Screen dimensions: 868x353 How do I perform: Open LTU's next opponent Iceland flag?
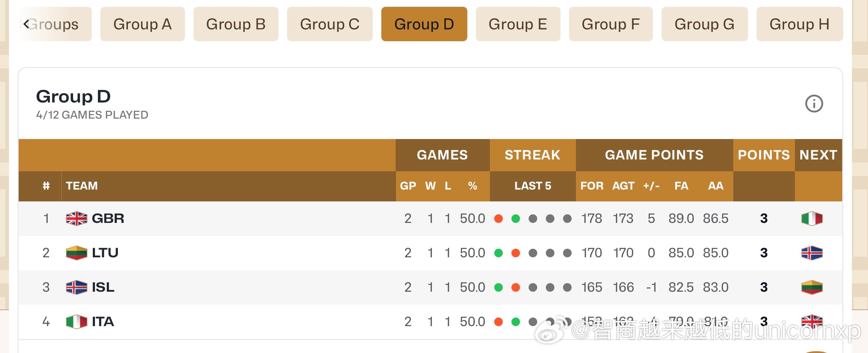pyautogui.click(x=812, y=253)
